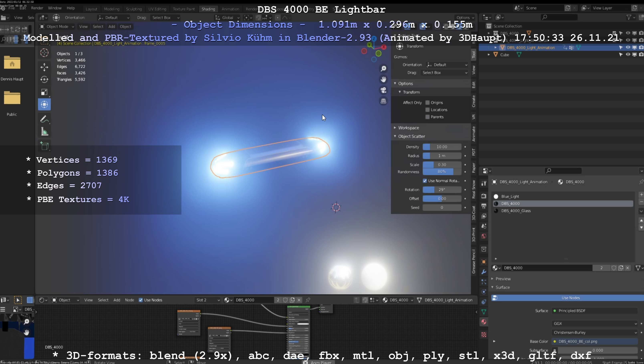Image resolution: width=644 pixels, height=364 pixels.
Task: Pin the node editor material
Action: click(308, 300)
